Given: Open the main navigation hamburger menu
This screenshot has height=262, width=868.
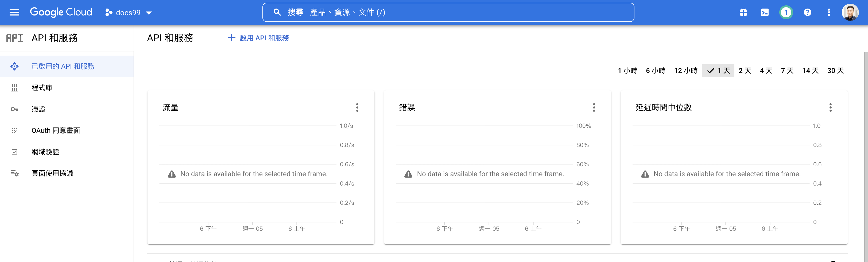Looking at the screenshot, I should (14, 13).
